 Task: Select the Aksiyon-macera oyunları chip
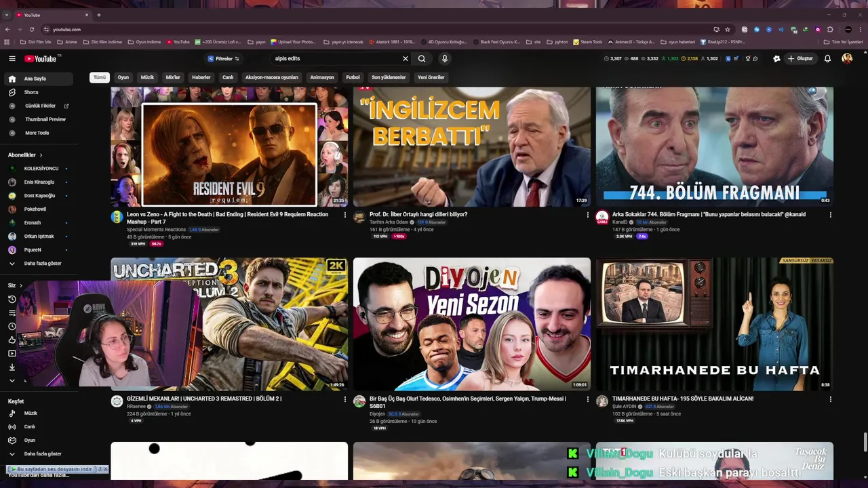[x=272, y=77]
